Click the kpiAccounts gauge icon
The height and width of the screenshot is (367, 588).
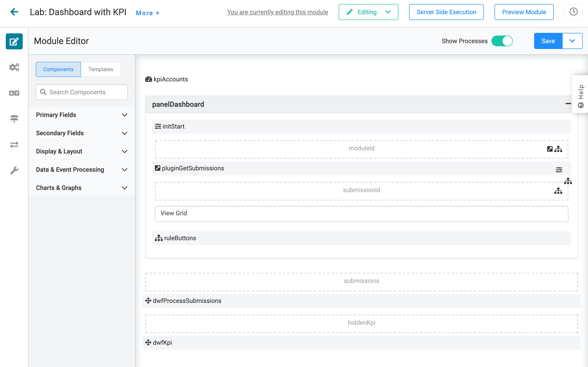point(148,79)
